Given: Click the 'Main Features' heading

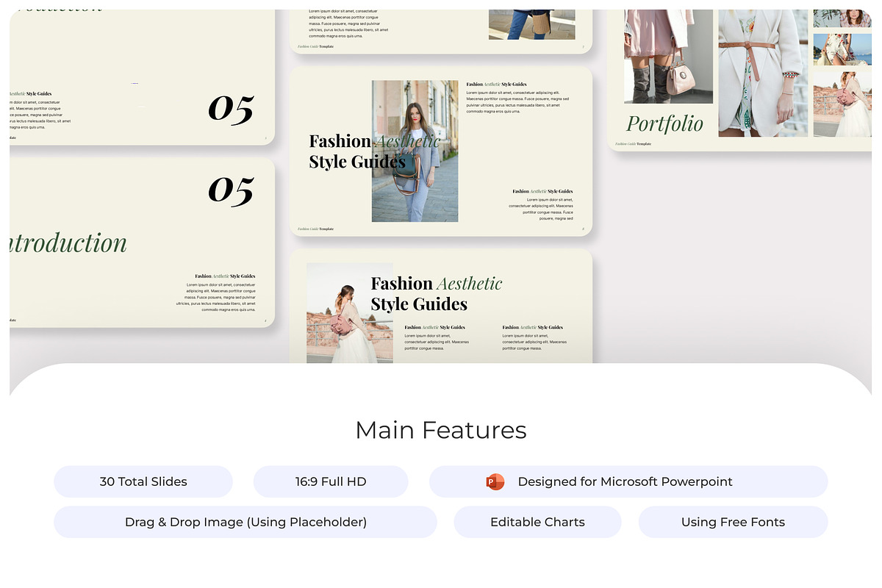Looking at the screenshot, I should click(441, 430).
